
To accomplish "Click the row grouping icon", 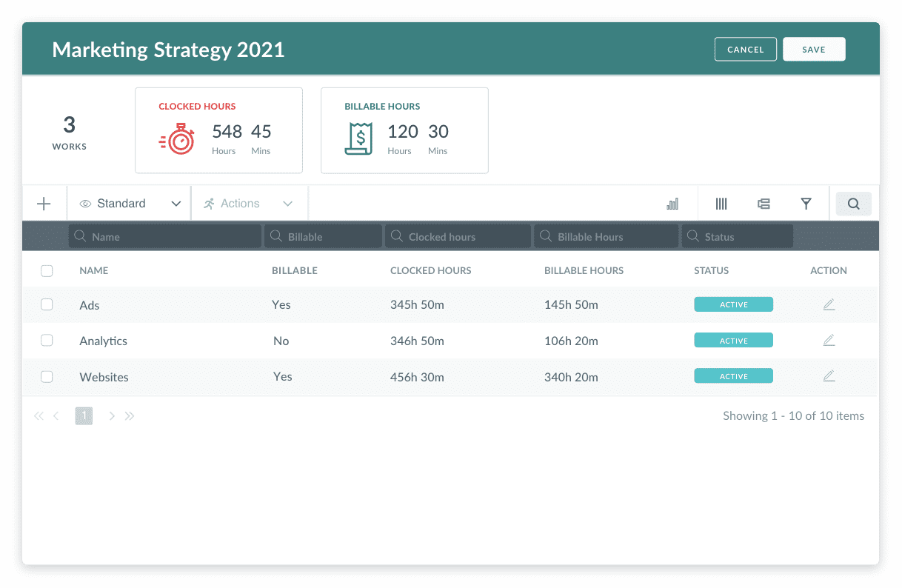I will coord(764,203).
